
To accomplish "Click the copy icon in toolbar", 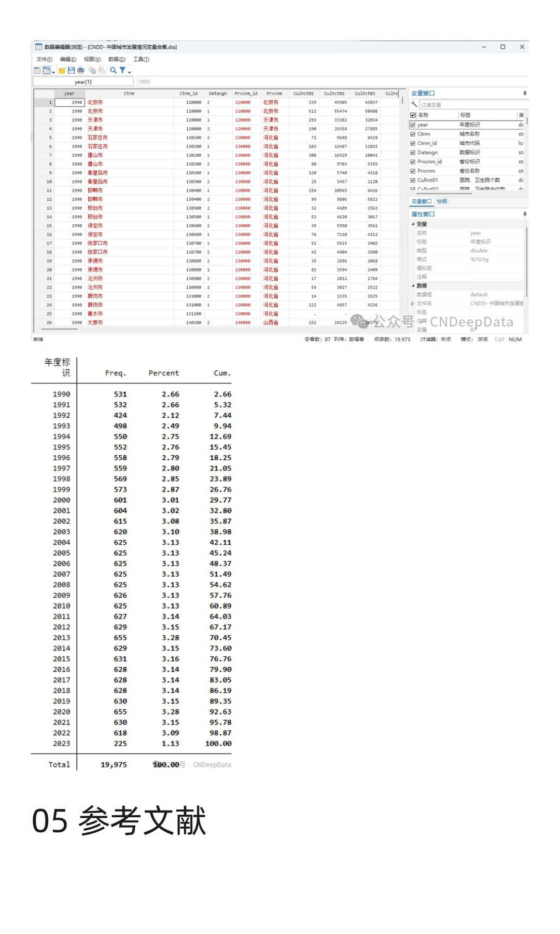I will point(92,71).
